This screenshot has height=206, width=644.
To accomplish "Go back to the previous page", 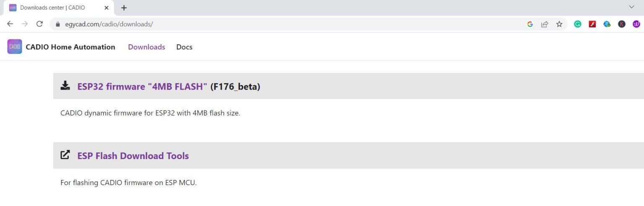I will [10, 24].
